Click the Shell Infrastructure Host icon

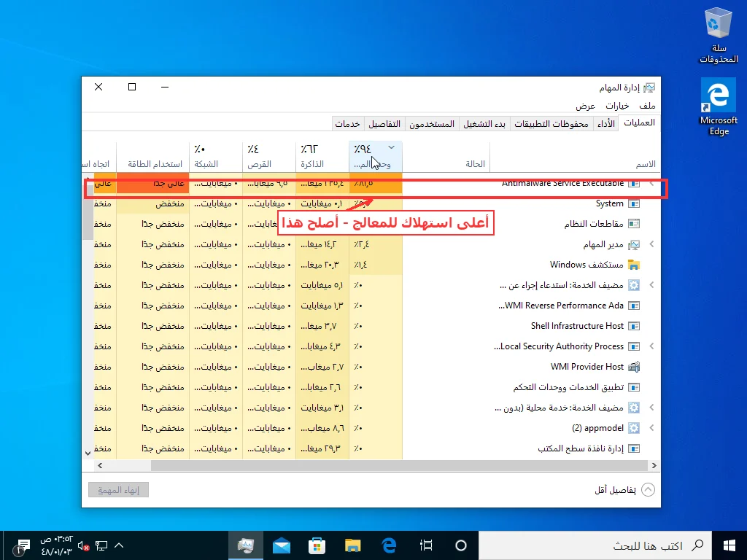[x=634, y=326]
